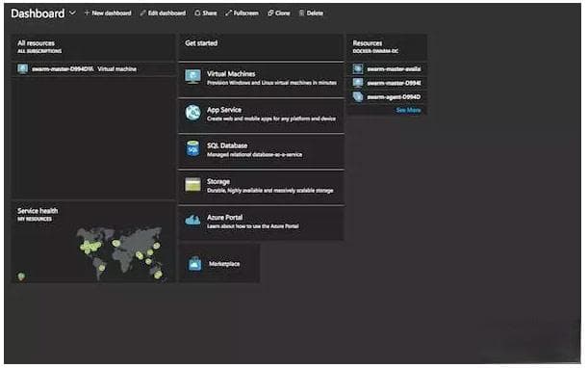Click the Resources tile title

368,43
